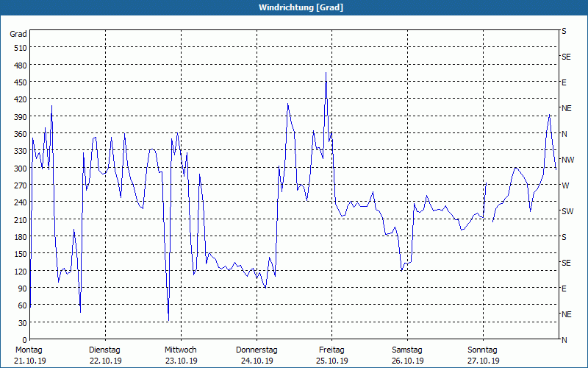Select the 480 y-axis value
Image resolution: width=588 pixels, height=368 pixels.
(x=21, y=66)
